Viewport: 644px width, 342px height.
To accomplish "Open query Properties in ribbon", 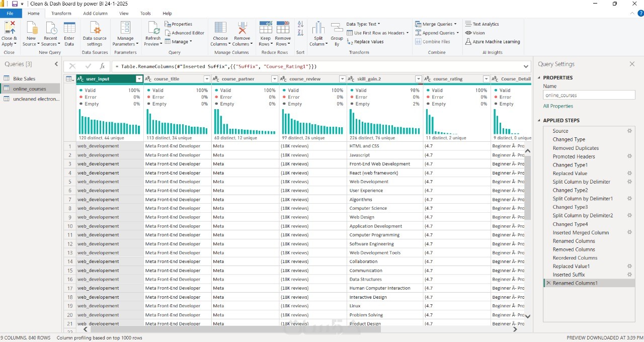I will click(x=179, y=24).
